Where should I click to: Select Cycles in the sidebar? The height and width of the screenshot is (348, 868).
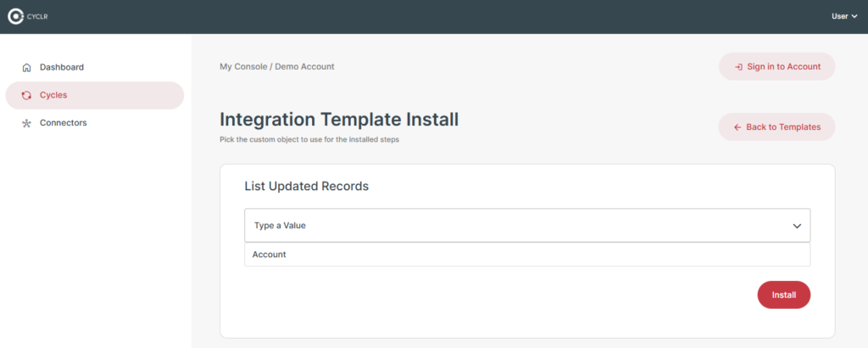(94, 95)
